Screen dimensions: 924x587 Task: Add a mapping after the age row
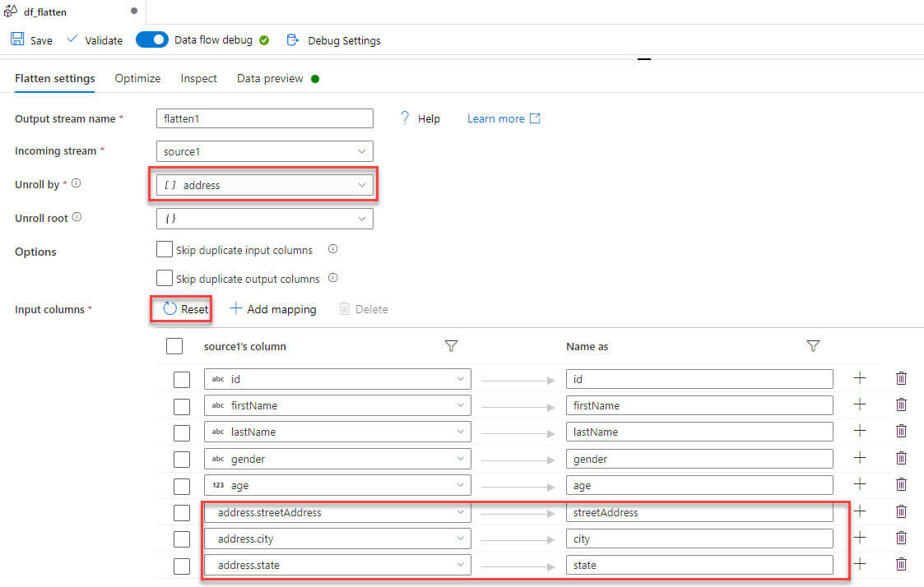pos(860,484)
